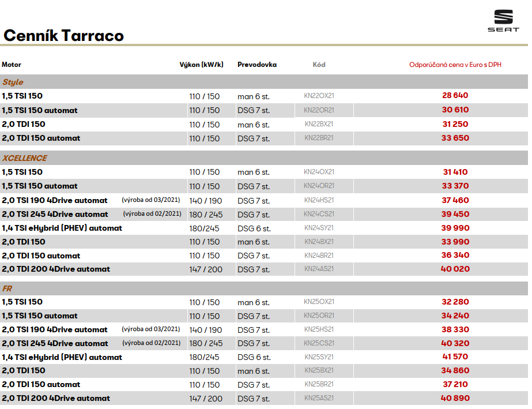The image size is (532, 409).
Task: Click code KN25AS21
Action: tap(319, 398)
